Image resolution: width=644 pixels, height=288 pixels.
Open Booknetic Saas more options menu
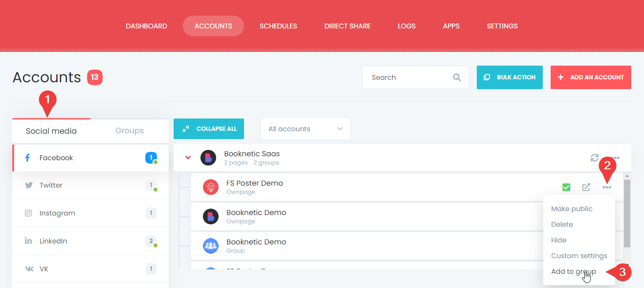pyautogui.click(x=615, y=158)
